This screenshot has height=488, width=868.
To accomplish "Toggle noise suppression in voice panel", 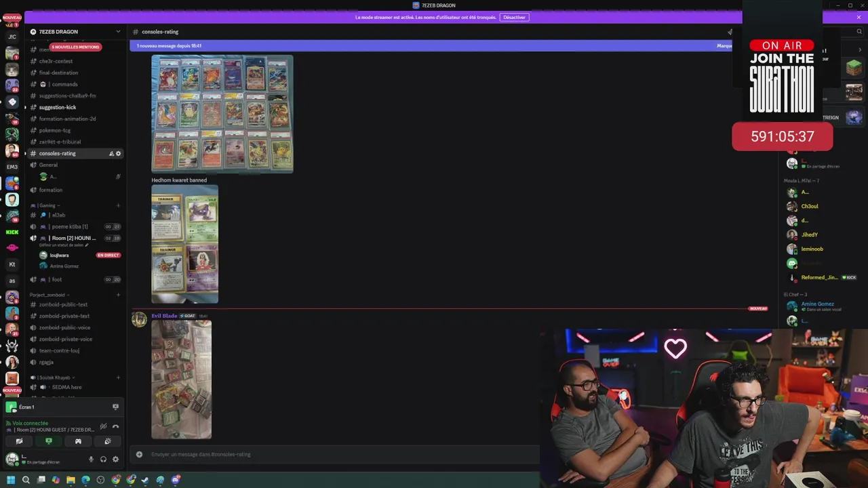I will coord(103,426).
